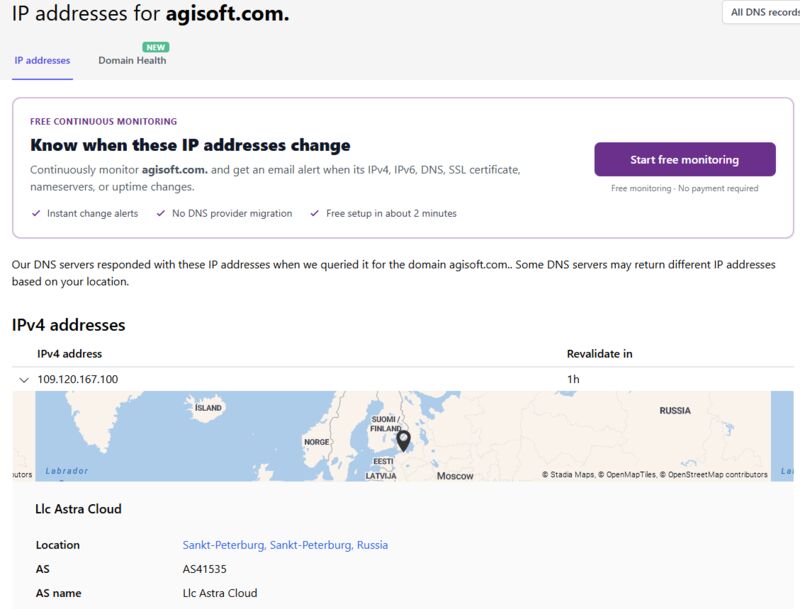This screenshot has width=800, height=609.
Task: Click the Start free monitoring button
Action: click(685, 160)
